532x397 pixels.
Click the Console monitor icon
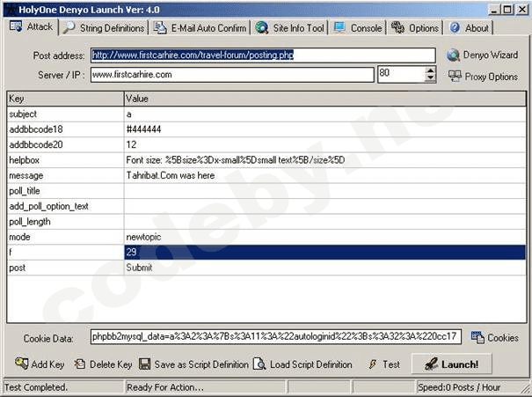point(339,27)
